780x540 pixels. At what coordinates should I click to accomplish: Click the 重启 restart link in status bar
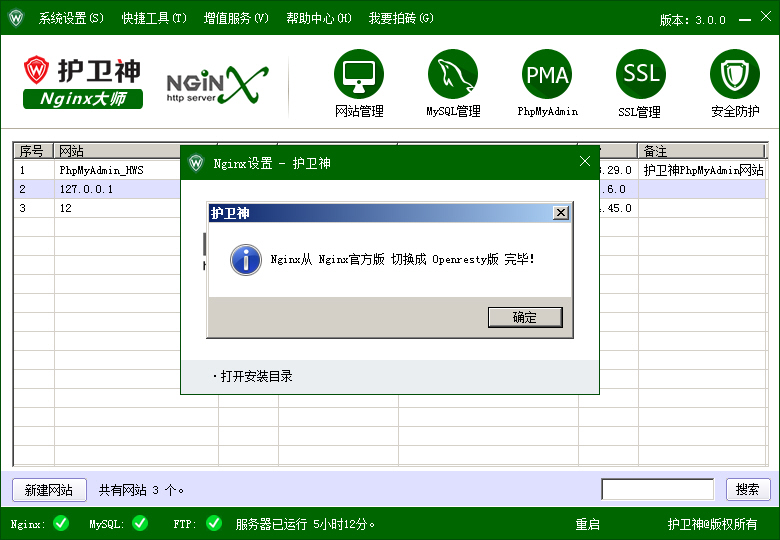tap(587, 524)
